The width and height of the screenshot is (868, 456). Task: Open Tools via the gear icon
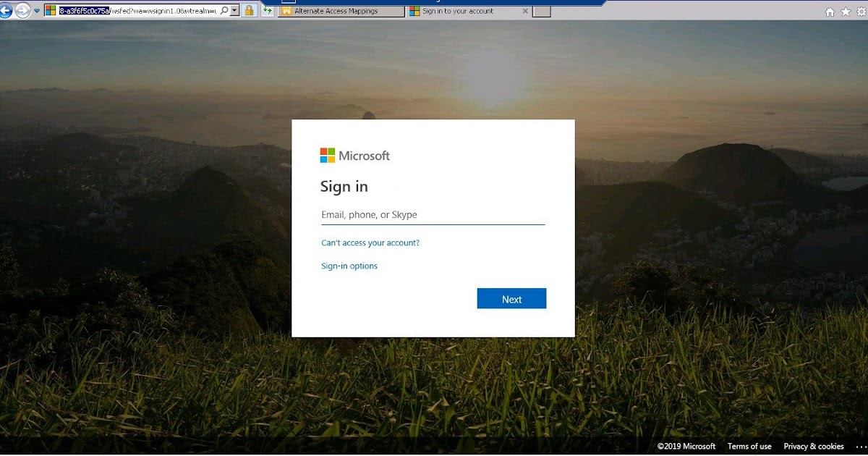(862, 12)
